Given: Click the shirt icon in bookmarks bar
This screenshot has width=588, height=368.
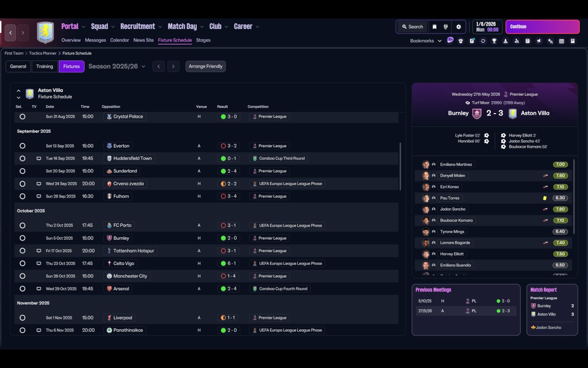Looking at the screenshot, I should coord(461,41).
